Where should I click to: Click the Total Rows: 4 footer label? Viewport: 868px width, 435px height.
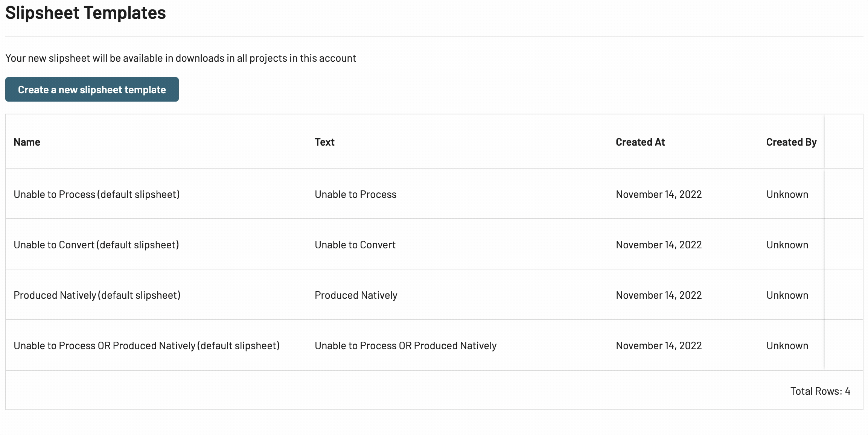click(820, 391)
